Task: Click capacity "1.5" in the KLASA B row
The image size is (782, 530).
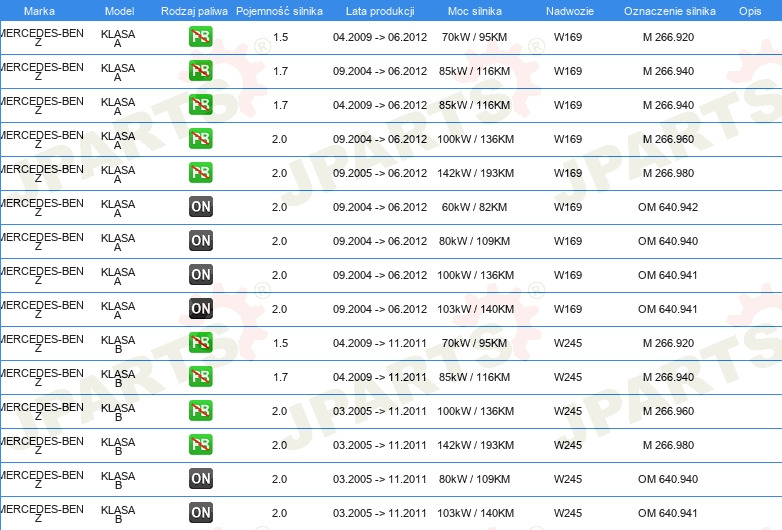Action: point(280,343)
